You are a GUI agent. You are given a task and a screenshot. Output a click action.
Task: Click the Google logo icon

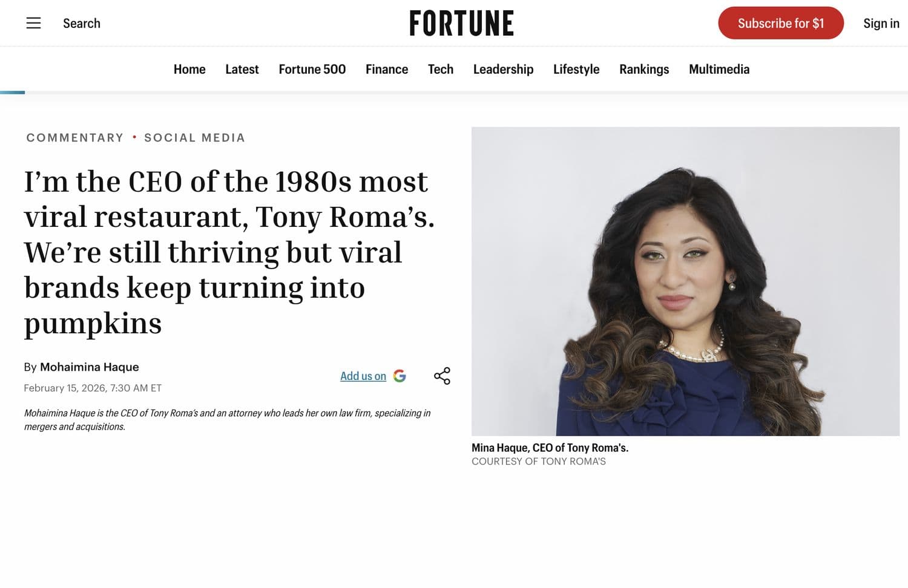coord(400,376)
